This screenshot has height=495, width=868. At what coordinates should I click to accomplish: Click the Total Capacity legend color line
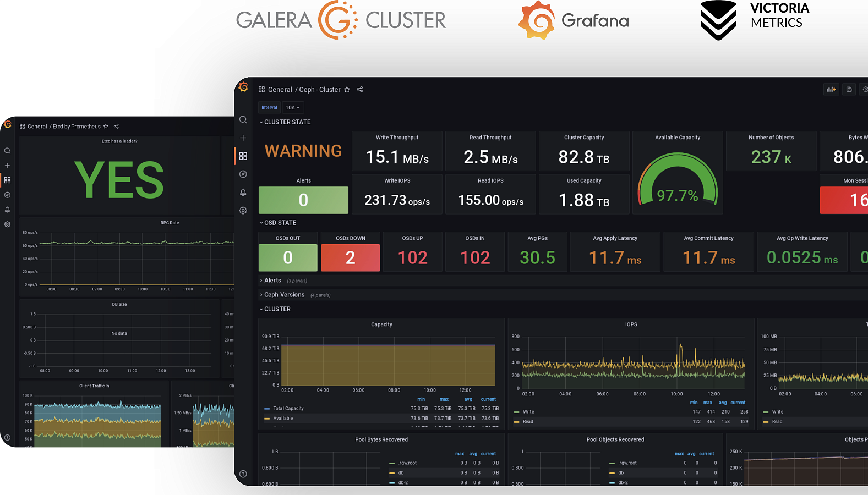(267, 409)
